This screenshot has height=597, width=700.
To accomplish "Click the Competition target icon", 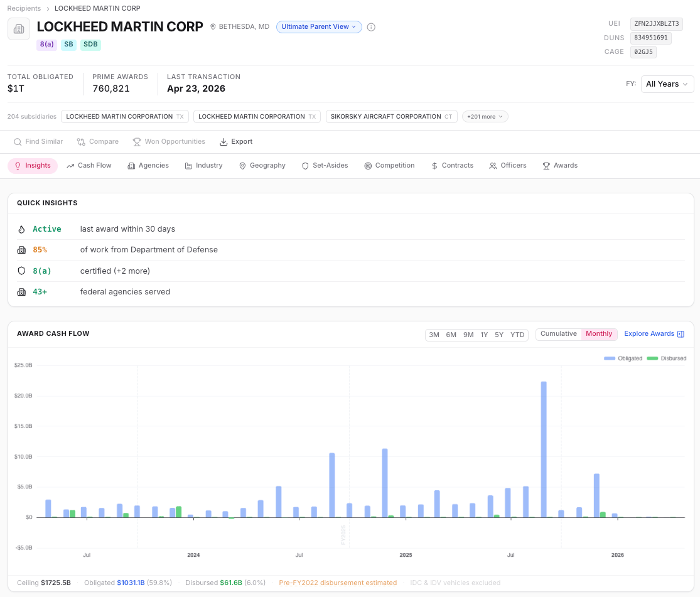I will (x=368, y=166).
